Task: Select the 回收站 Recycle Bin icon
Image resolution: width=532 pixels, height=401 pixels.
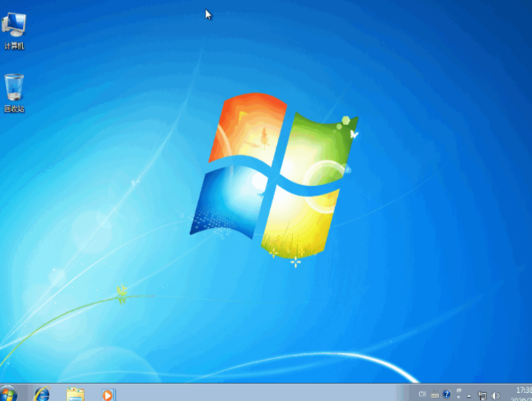Action: (14, 87)
